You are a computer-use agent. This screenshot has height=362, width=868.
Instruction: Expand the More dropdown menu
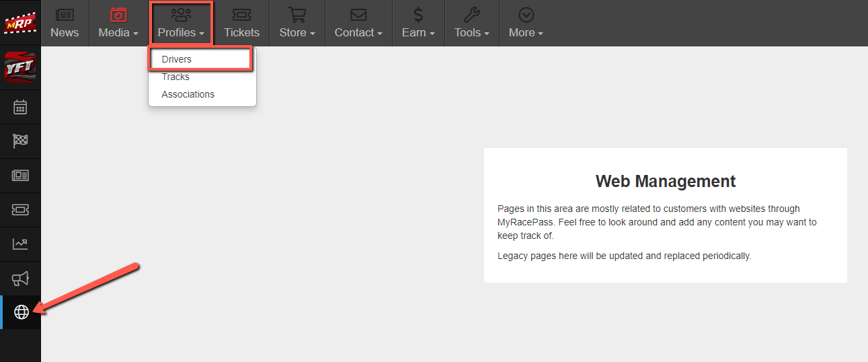tap(526, 23)
